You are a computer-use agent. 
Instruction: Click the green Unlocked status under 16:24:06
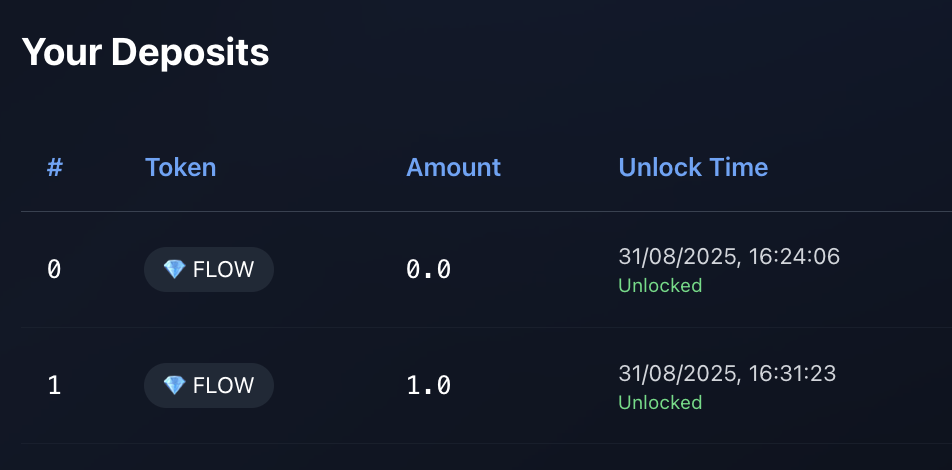click(x=660, y=286)
